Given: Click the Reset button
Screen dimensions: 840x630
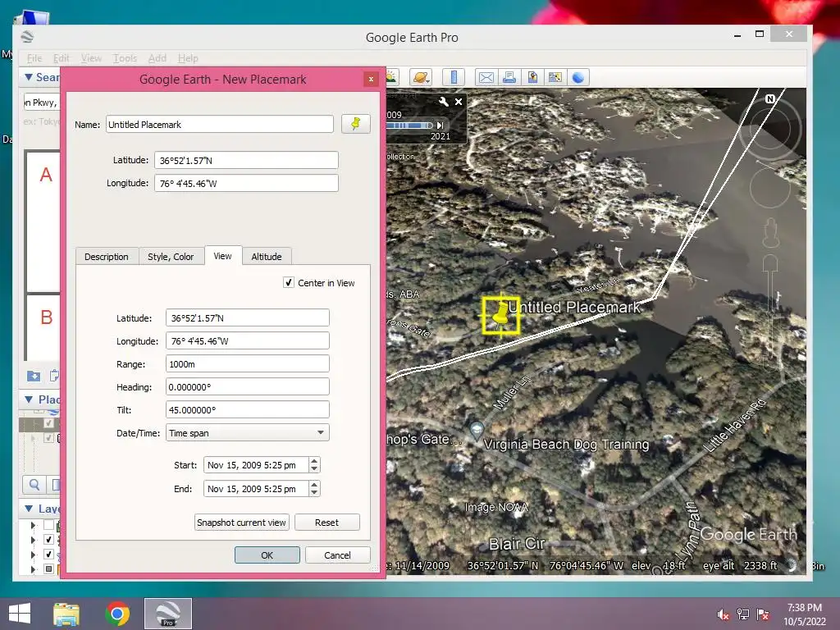Looking at the screenshot, I should (x=326, y=523).
